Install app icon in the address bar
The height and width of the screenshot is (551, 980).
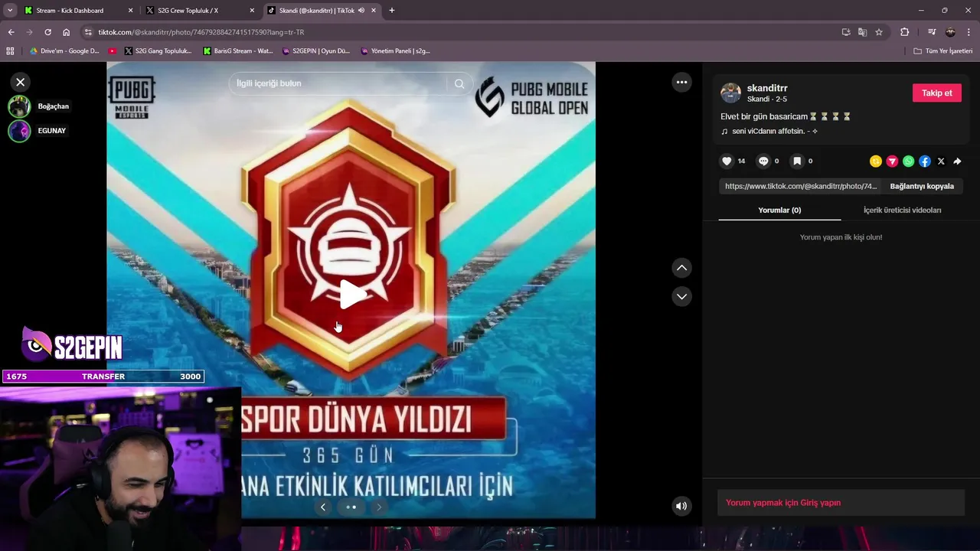pos(846,32)
